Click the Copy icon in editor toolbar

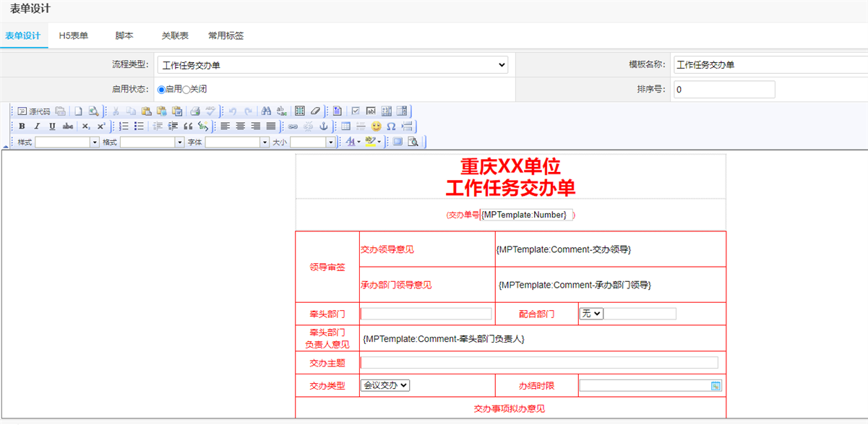tap(131, 111)
